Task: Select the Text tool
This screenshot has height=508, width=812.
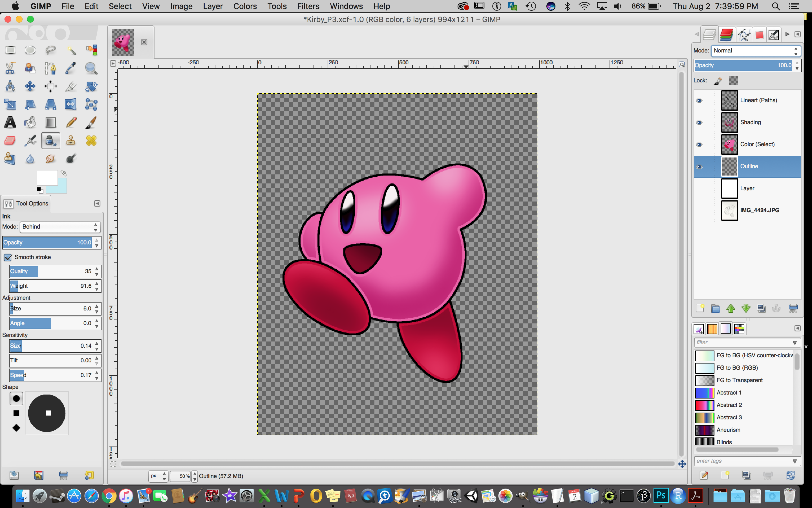Action: click(x=10, y=122)
